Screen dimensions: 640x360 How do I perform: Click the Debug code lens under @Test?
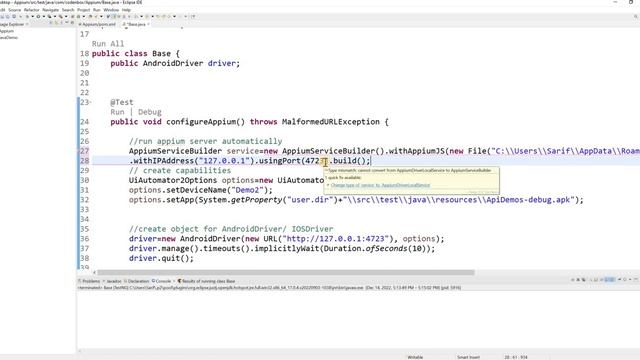coord(149,112)
